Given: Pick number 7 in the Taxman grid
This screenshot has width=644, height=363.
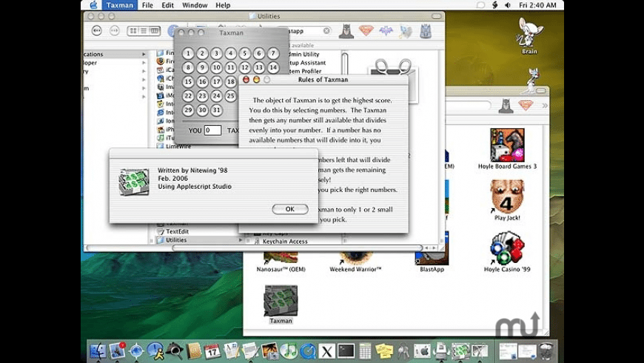Looking at the screenshot, I should pyautogui.click(x=273, y=53).
